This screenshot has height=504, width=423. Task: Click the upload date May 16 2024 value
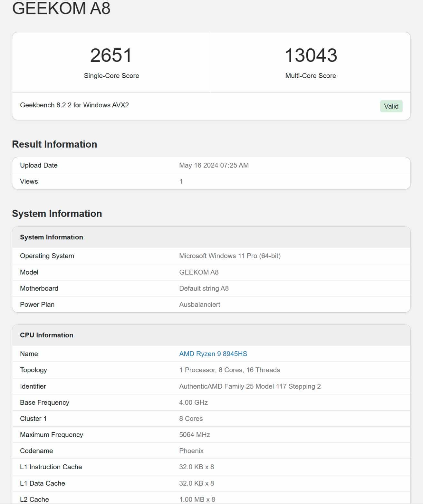click(214, 165)
